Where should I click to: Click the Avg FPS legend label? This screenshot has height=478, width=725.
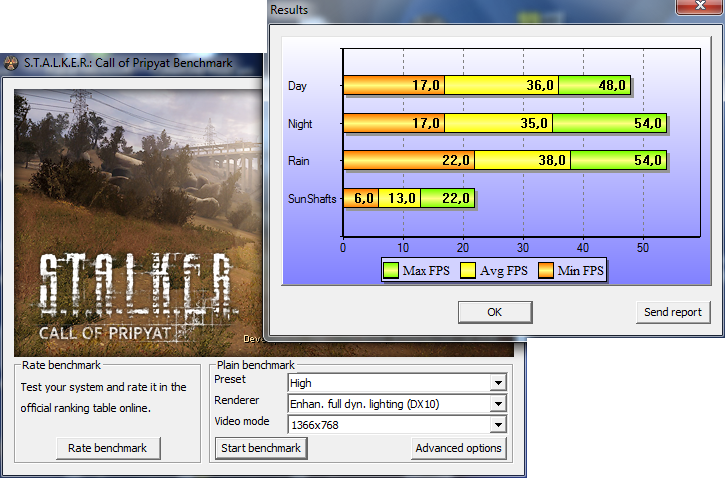click(504, 271)
